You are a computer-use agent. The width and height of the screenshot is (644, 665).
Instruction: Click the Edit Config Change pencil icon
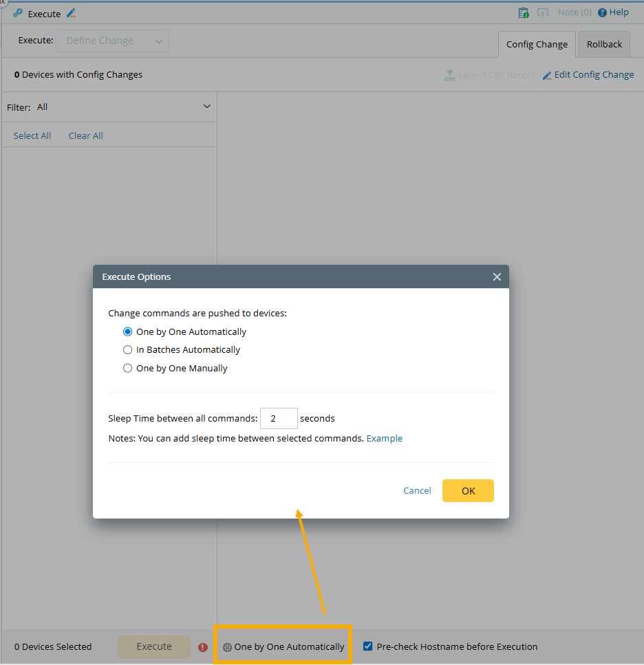(x=547, y=75)
